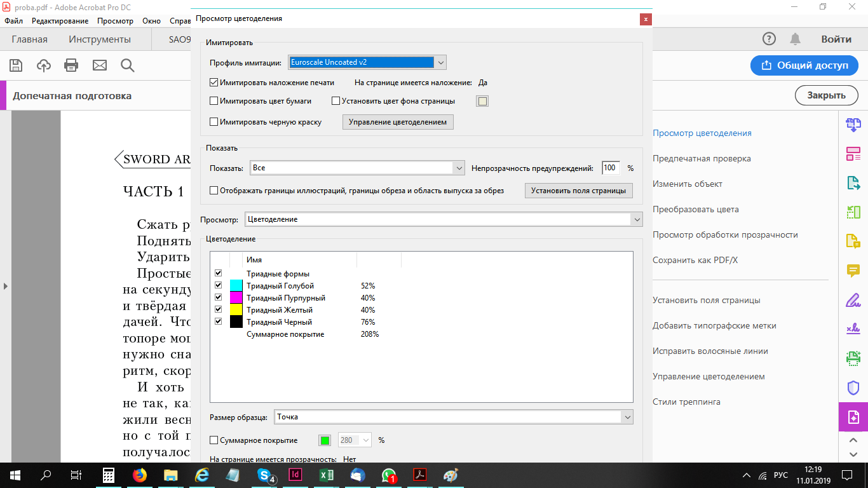Click the Непрозрачность предупреждений input field

pos(611,168)
